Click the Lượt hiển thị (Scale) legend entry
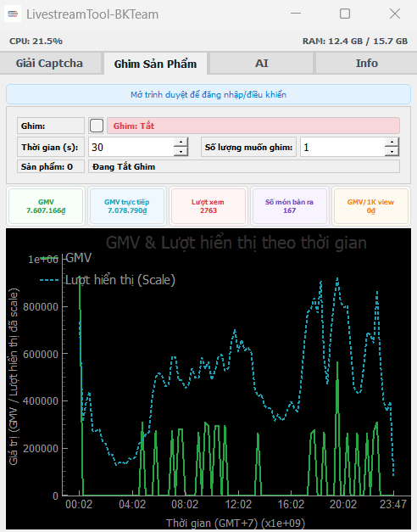This screenshot has width=417, height=532. pos(107,280)
